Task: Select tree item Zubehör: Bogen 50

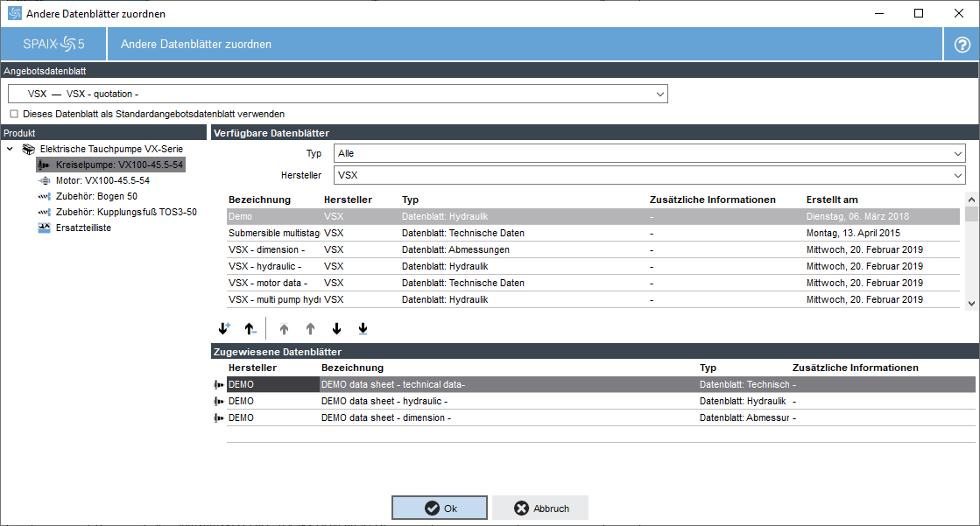Action: click(x=96, y=196)
